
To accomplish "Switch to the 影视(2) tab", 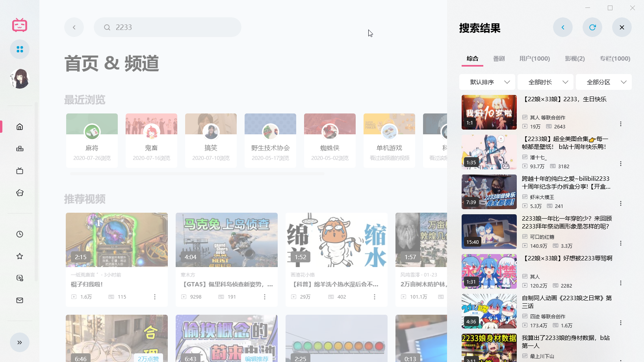I will point(575,59).
